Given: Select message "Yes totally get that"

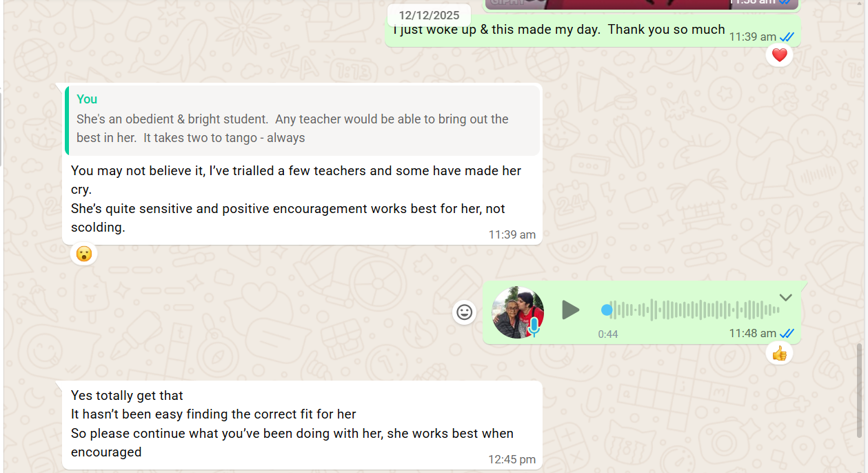Looking at the screenshot, I should click(127, 396).
